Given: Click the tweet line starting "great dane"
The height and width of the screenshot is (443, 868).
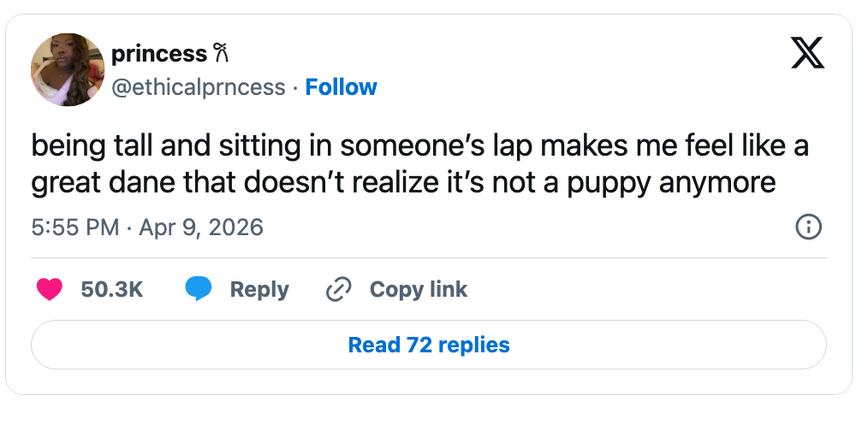Looking at the screenshot, I should point(403,182).
